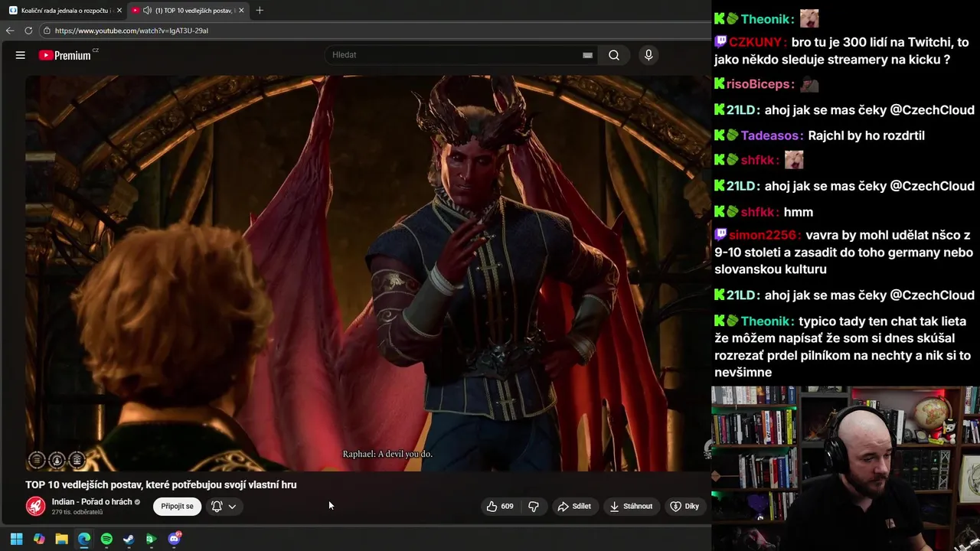The height and width of the screenshot is (551, 980).
Task: Go back with browser back arrow
Action: tap(10, 31)
